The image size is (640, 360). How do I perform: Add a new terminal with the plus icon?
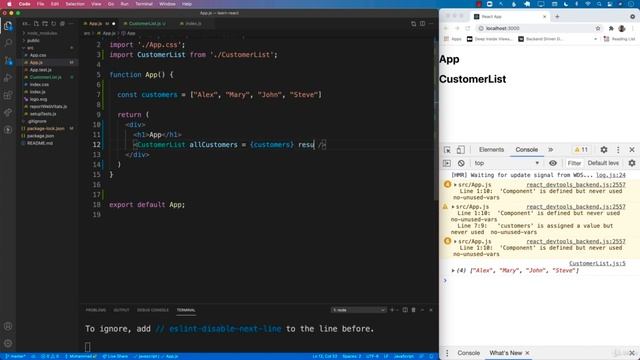392,310
